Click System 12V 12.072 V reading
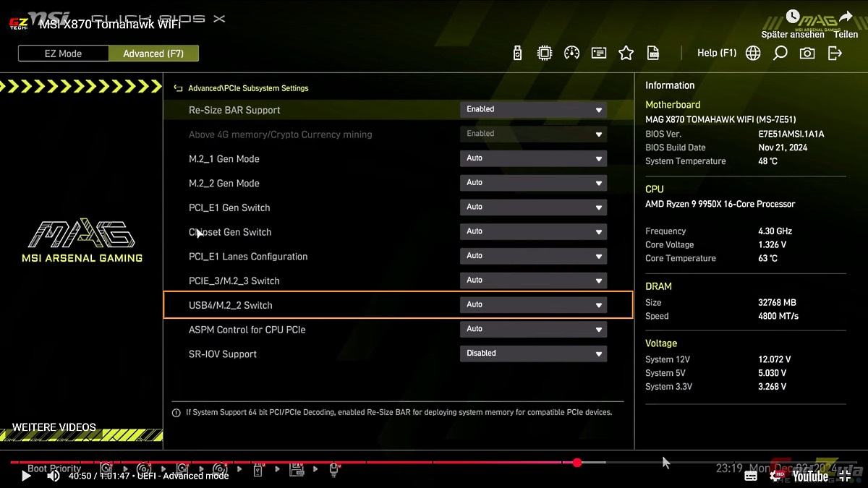This screenshot has height=488, width=868. [x=774, y=359]
